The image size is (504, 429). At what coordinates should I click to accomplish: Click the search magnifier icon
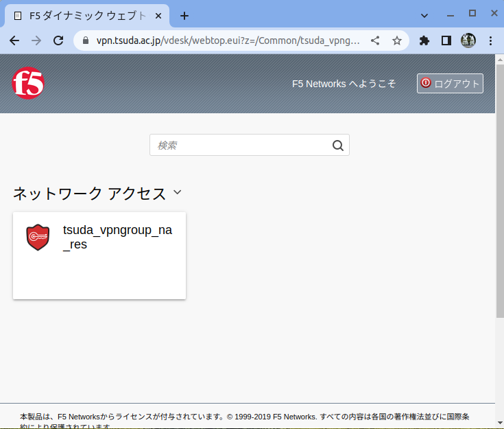(337, 145)
